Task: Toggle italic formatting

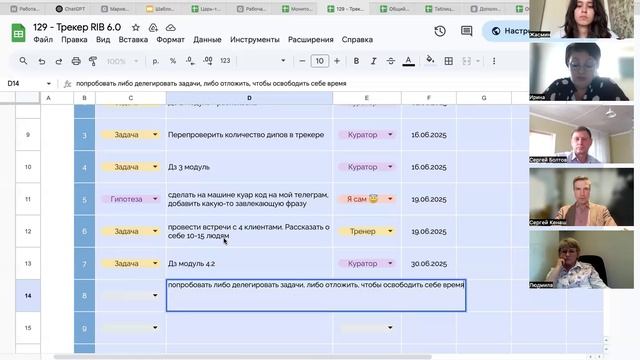Action: coord(373,61)
